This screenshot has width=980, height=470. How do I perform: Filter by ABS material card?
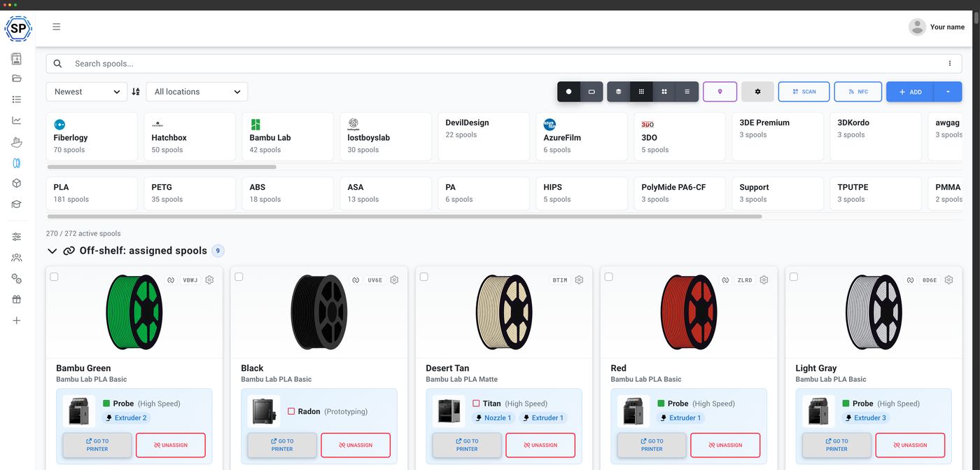pos(288,193)
